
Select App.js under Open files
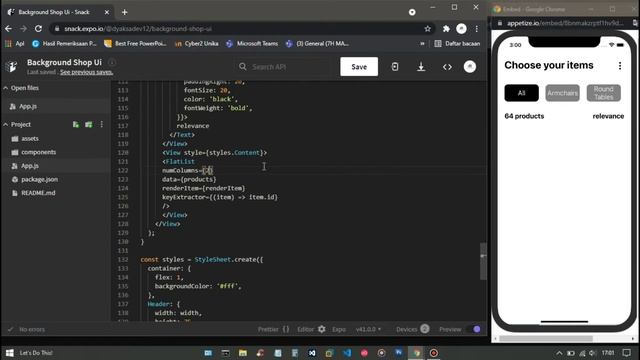[28, 106]
